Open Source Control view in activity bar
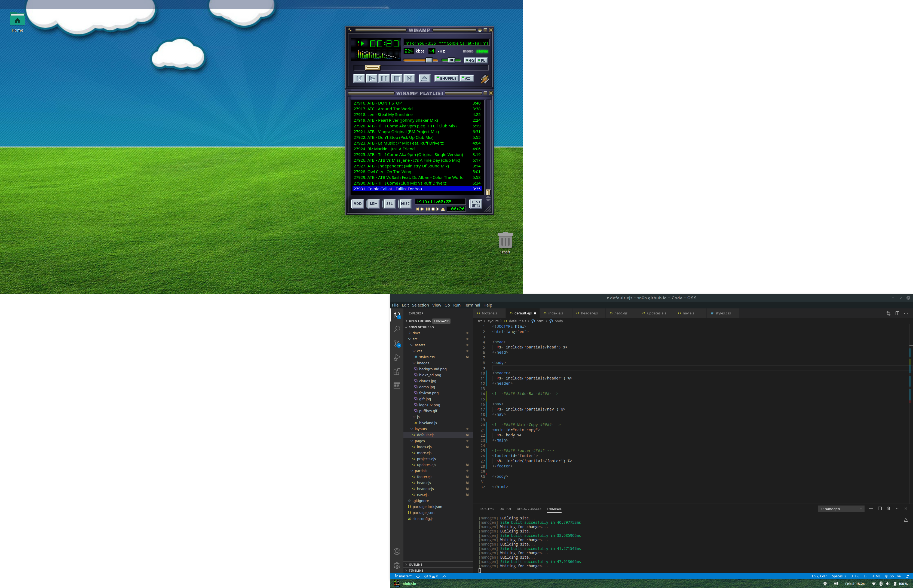The height and width of the screenshot is (588, 913). [x=397, y=343]
